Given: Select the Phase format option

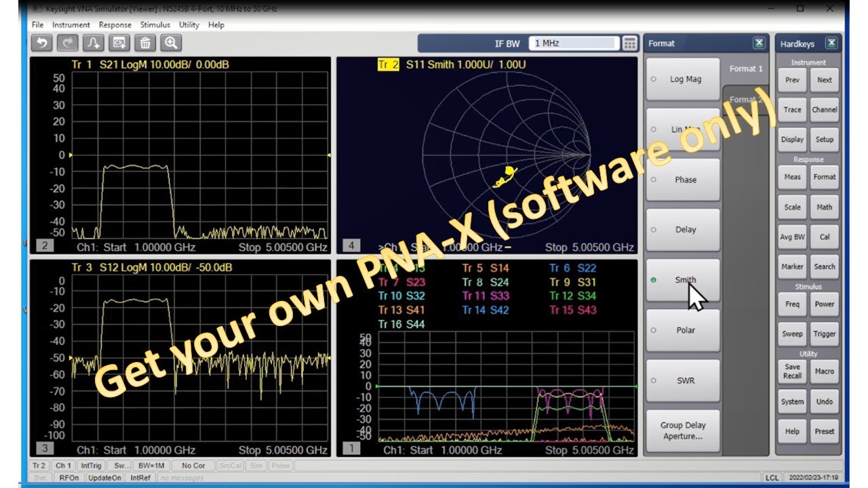Looking at the screenshot, I should point(683,180).
